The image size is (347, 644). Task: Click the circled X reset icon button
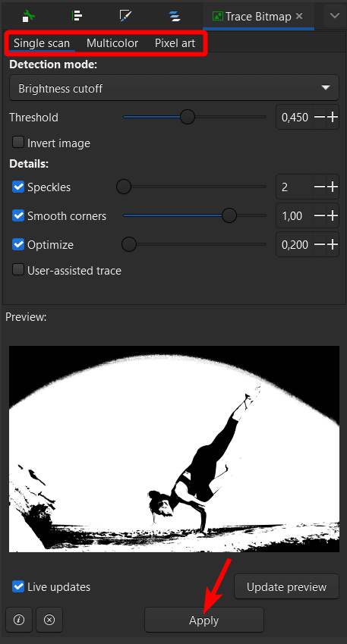49,620
